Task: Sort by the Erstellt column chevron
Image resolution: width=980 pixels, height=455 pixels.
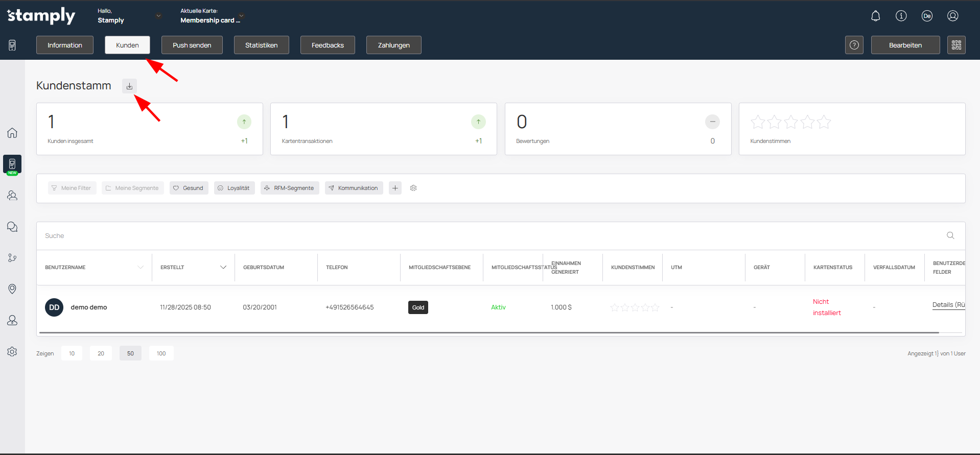Action: (x=223, y=268)
